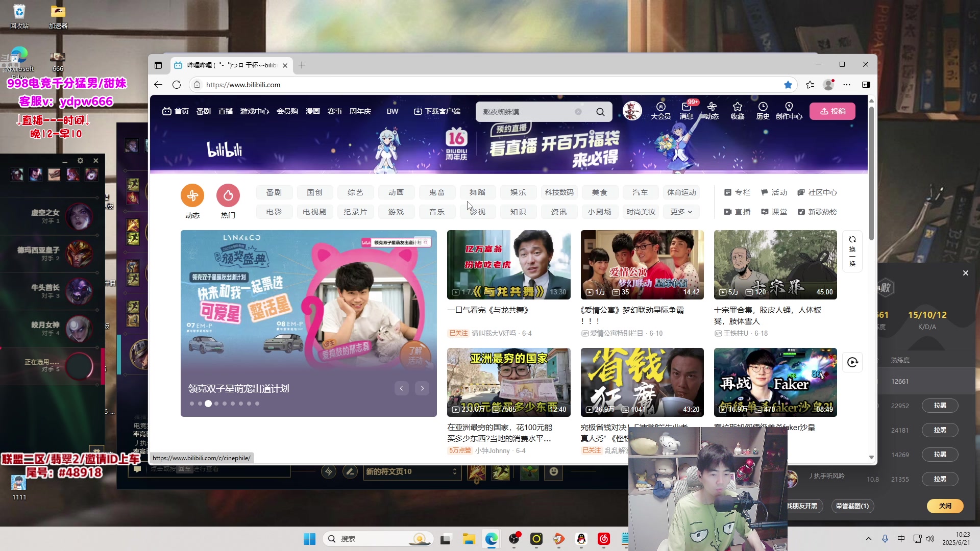This screenshot has width=980, height=551.
Task: Click the 领克双子星萌宠出道计划 banner title
Action: click(238, 389)
